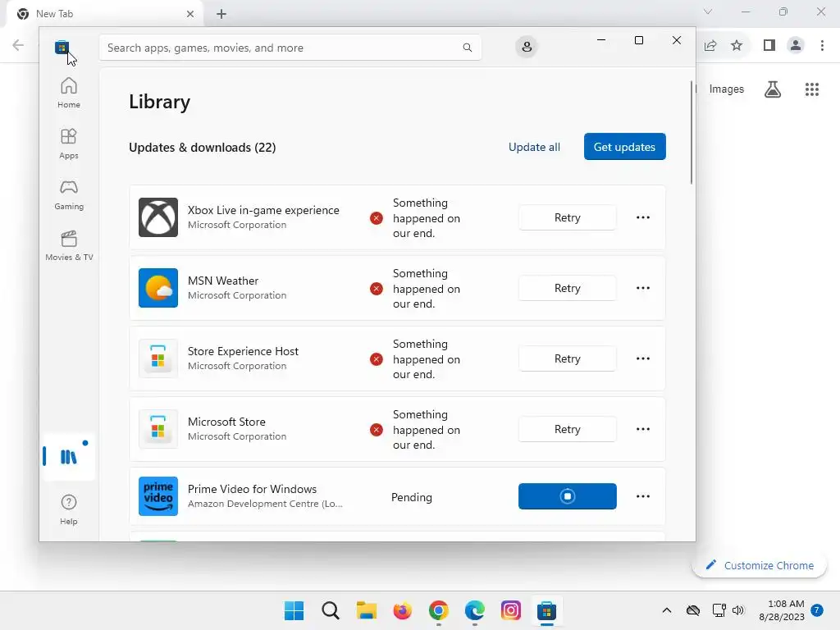Click the MSN Weather app icon
Viewport: 840px width, 630px height.
(x=158, y=288)
